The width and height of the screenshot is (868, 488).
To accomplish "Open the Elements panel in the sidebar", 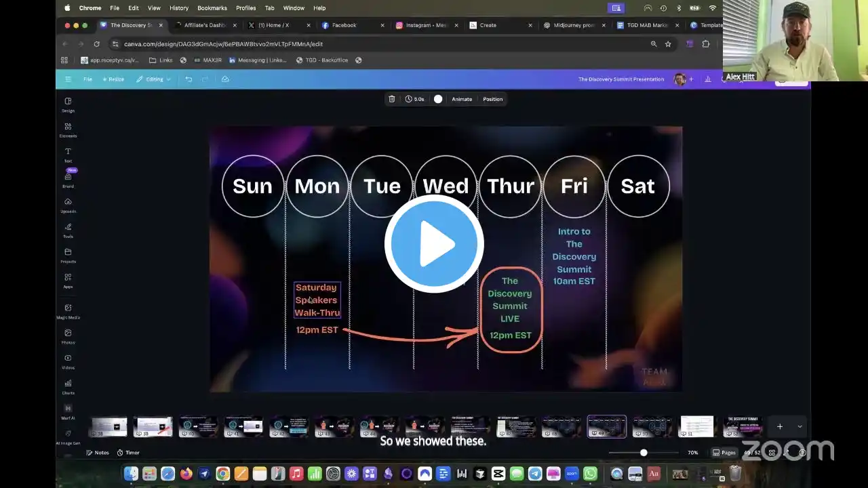I will [x=68, y=129].
